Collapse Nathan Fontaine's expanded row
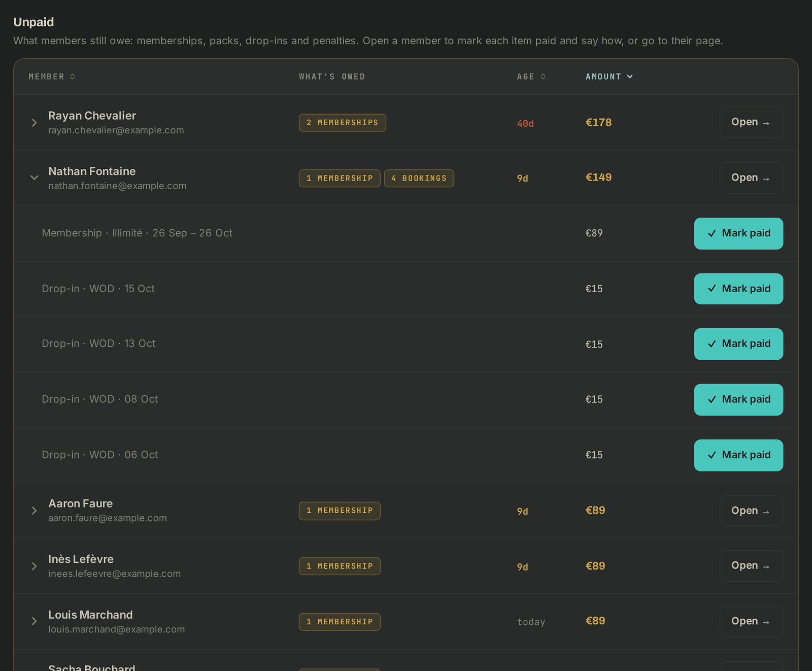The width and height of the screenshot is (812, 671). (x=34, y=178)
